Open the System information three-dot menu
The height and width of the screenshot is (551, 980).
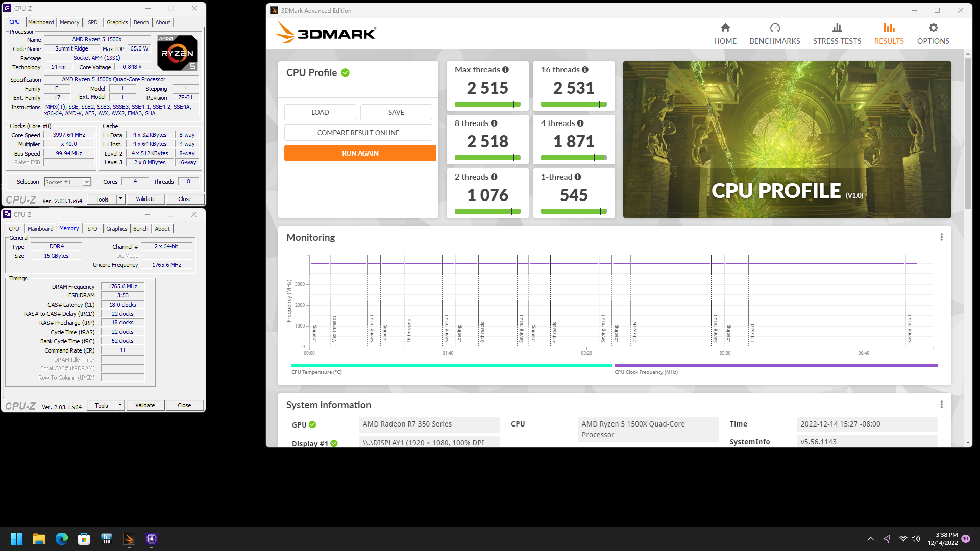point(942,405)
